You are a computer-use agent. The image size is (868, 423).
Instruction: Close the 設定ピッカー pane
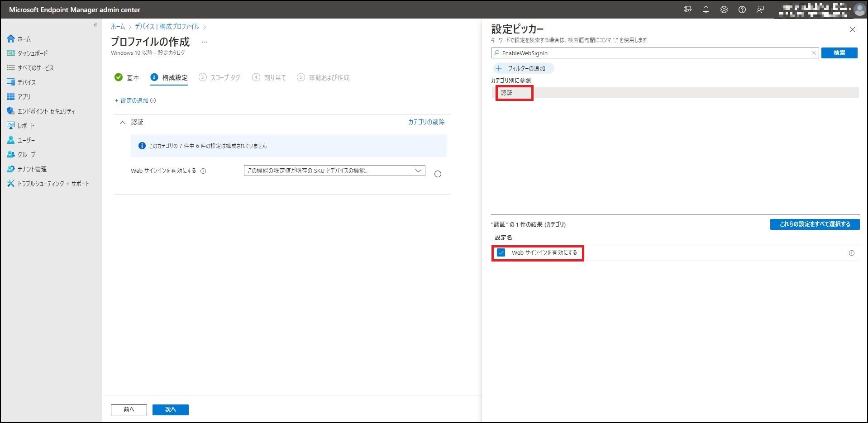tap(853, 29)
